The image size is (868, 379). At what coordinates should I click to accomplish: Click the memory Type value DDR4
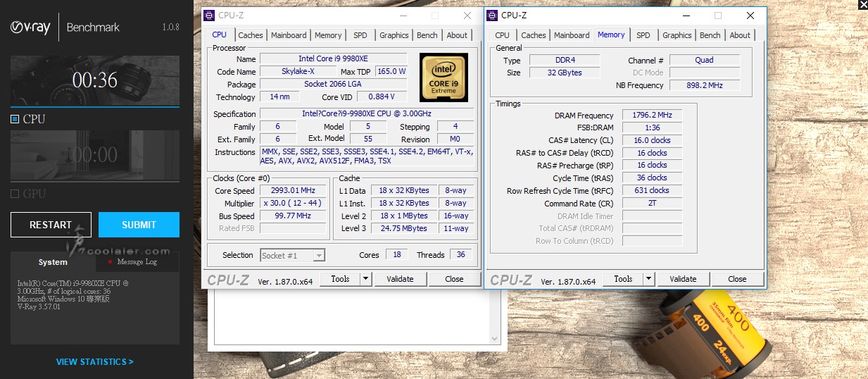(565, 61)
